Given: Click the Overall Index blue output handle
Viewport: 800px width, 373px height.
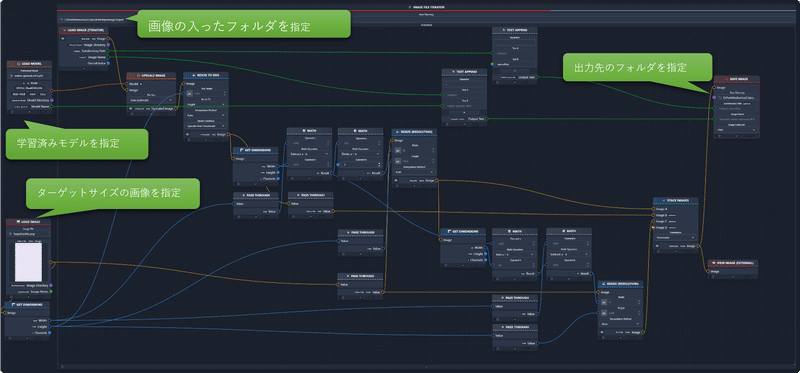Looking at the screenshot, I should click(x=108, y=63).
